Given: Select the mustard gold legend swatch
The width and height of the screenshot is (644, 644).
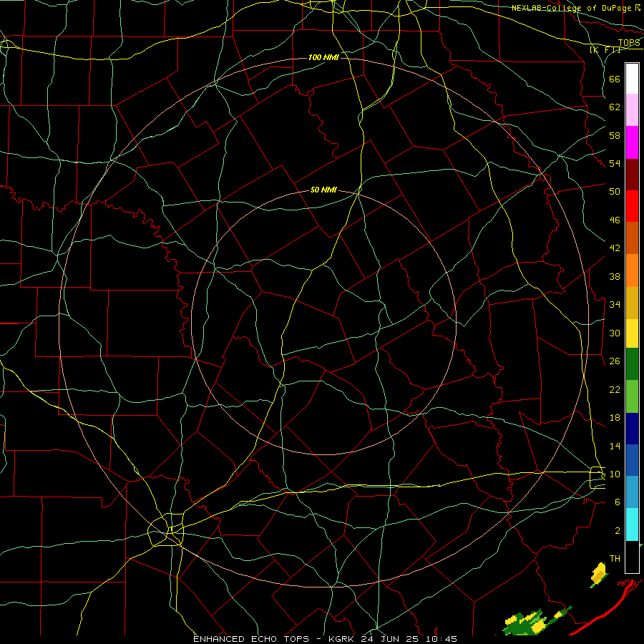Looking at the screenshot, I should pyautogui.click(x=632, y=303).
